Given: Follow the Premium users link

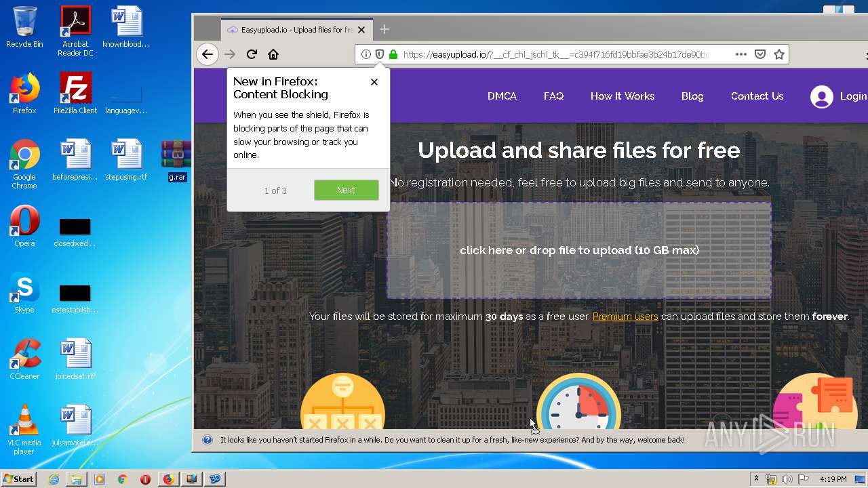Looking at the screenshot, I should [x=625, y=317].
